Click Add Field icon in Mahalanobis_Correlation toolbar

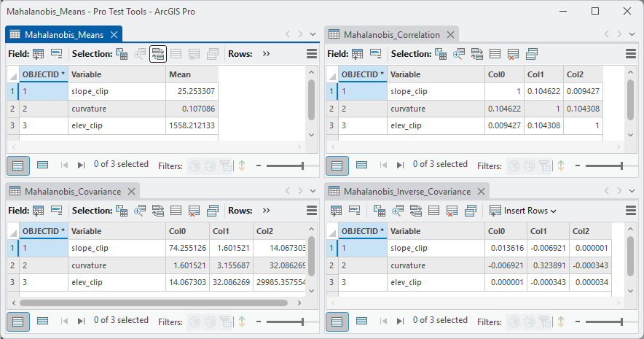357,54
